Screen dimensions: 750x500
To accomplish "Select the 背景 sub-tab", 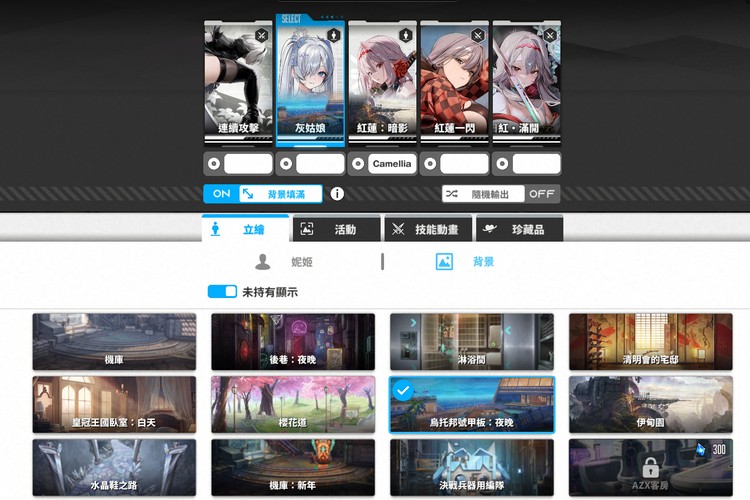I will [465, 262].
